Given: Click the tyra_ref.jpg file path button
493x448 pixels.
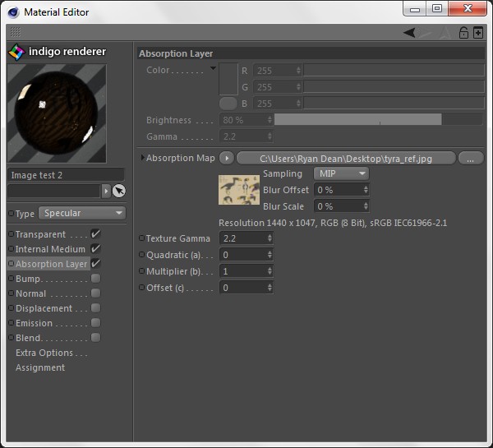Looking at the screenshot, I should pos(345,158).
